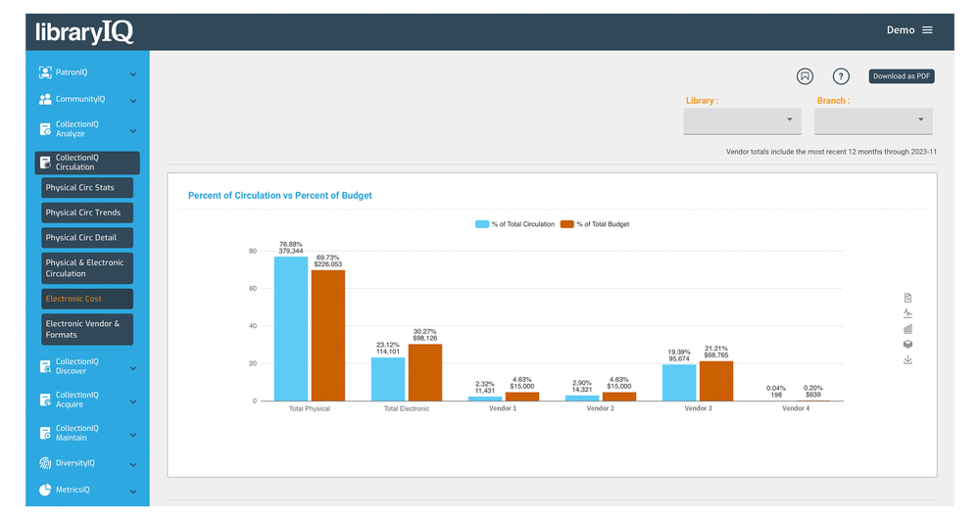
Task: Click the CollectionIQ Circulation icon
Action: (x=45, y=163)
